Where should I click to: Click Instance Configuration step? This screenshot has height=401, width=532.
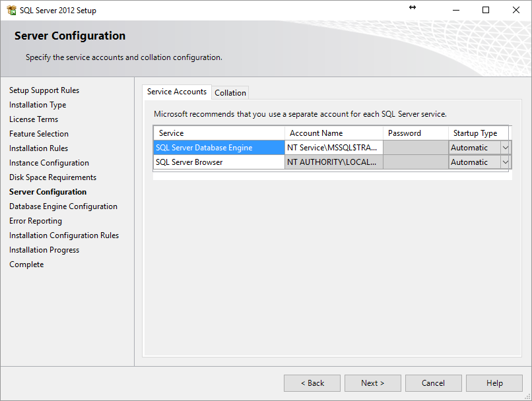[49, 163]
